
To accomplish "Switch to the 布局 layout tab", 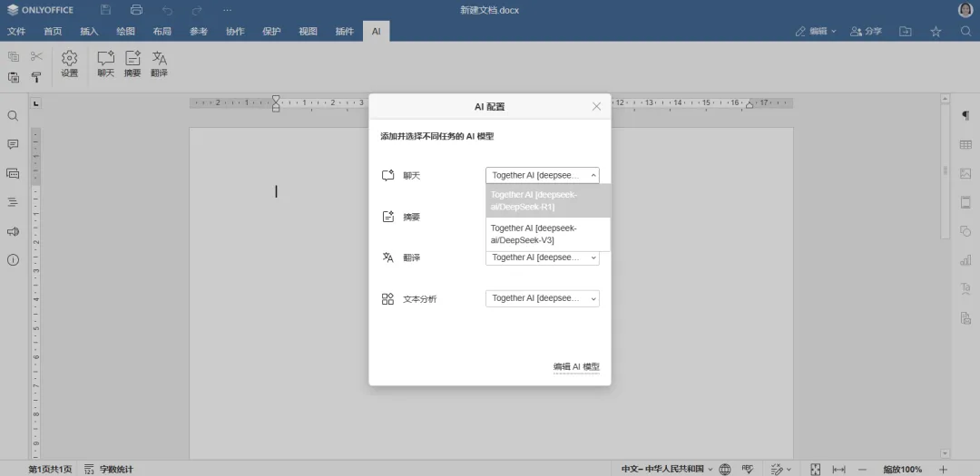I will (162, 31).
